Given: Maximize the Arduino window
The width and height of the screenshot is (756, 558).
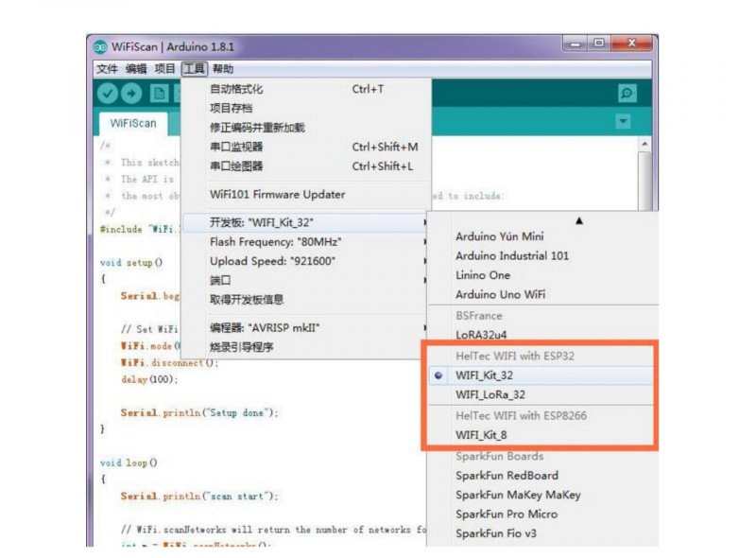Looking at the screenshot, I should [x=599, y=44].
